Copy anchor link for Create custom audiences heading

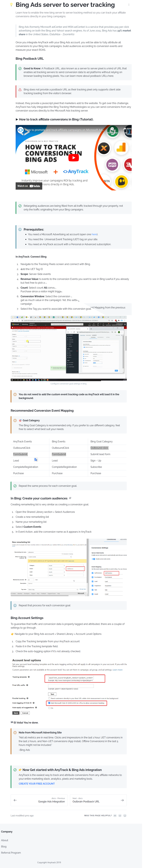[x=70, y=498]
